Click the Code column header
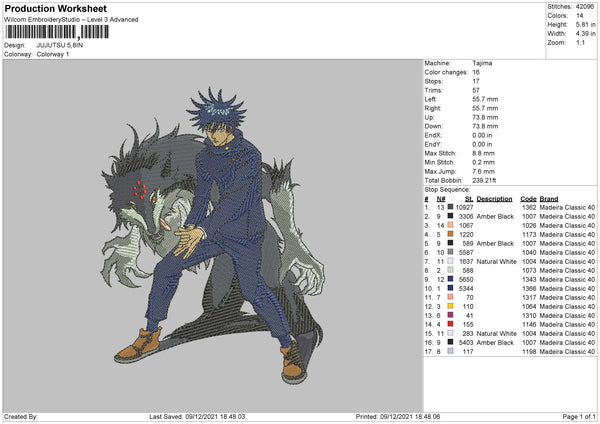 [x=528, y=199]
